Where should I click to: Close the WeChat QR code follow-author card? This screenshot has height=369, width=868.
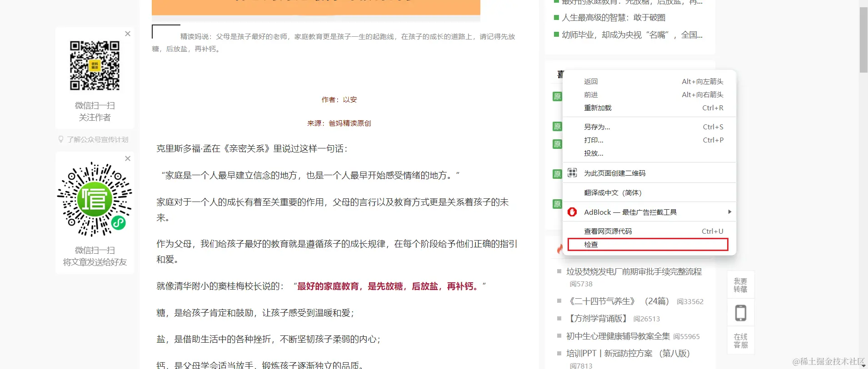coord(128,34)
